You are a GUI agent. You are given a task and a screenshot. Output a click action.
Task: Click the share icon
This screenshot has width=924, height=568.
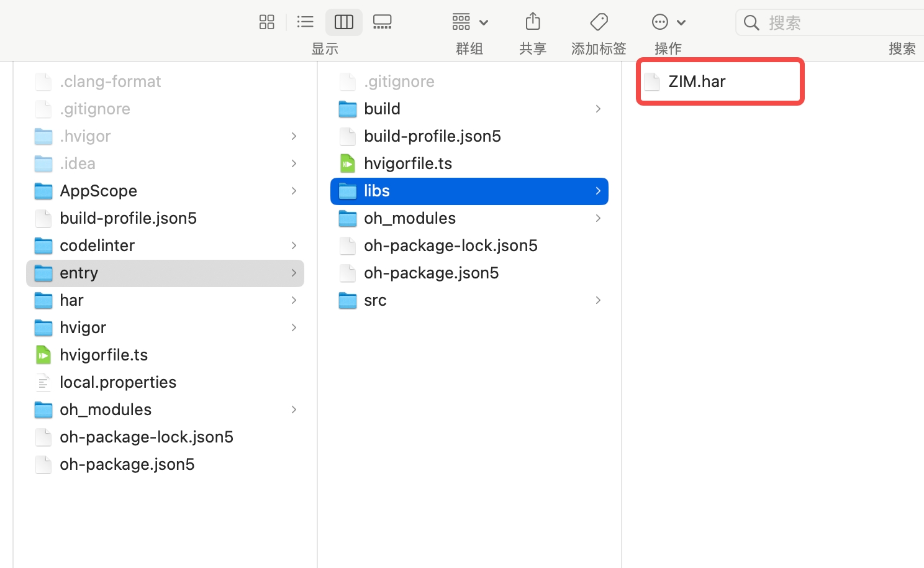tap(533, 22)
